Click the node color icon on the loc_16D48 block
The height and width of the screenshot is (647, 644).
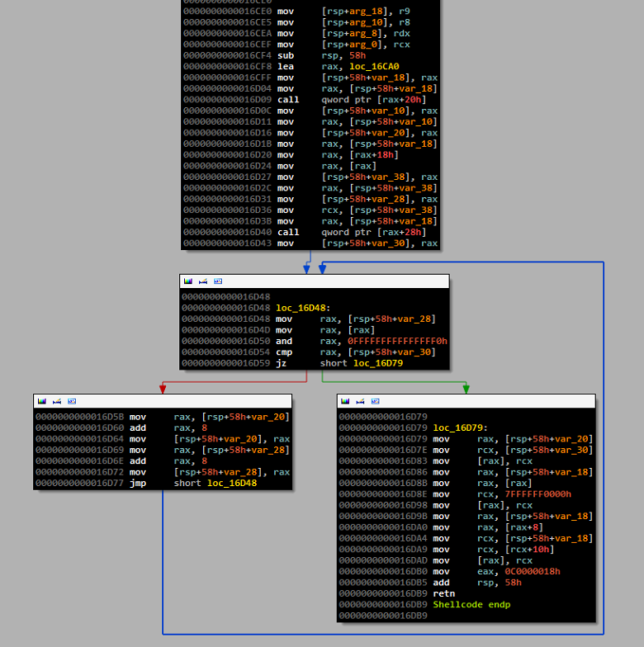[187, 281]
